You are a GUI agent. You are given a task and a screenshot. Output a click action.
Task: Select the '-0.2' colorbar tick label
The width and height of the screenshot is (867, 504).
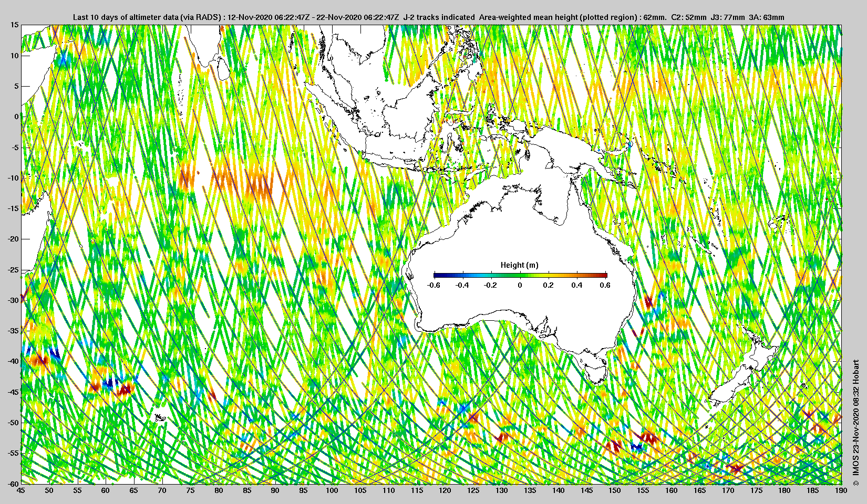(491, 285)
